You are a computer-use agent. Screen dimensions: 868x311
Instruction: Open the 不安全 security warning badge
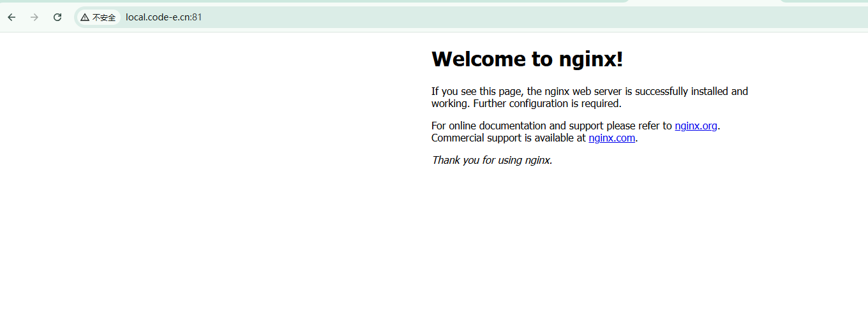pyautogui.click(x=98, y=17)
